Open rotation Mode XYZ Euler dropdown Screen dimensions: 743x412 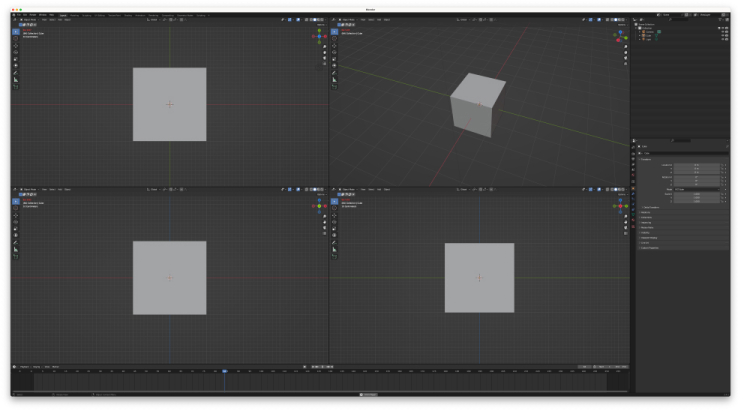[697, 189]
